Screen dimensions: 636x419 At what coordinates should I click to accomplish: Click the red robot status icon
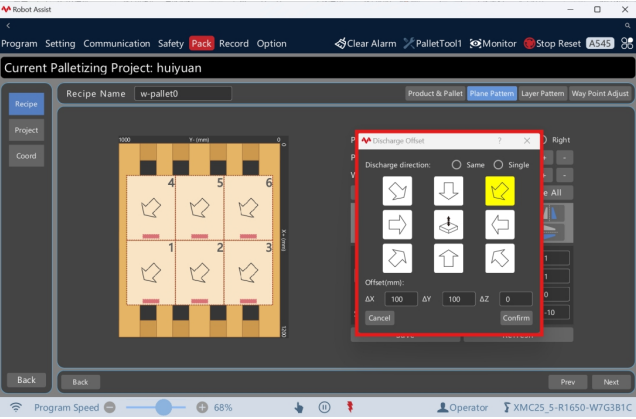point(350,407)
